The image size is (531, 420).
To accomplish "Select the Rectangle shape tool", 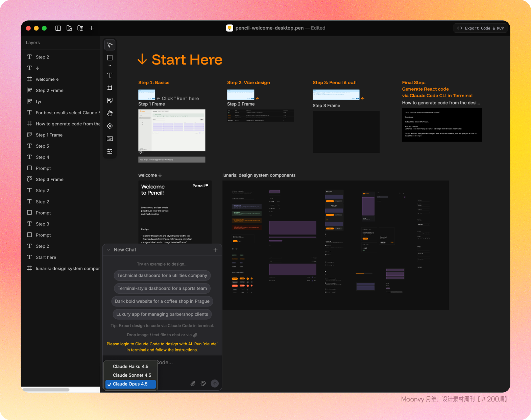I will point(110,58).
